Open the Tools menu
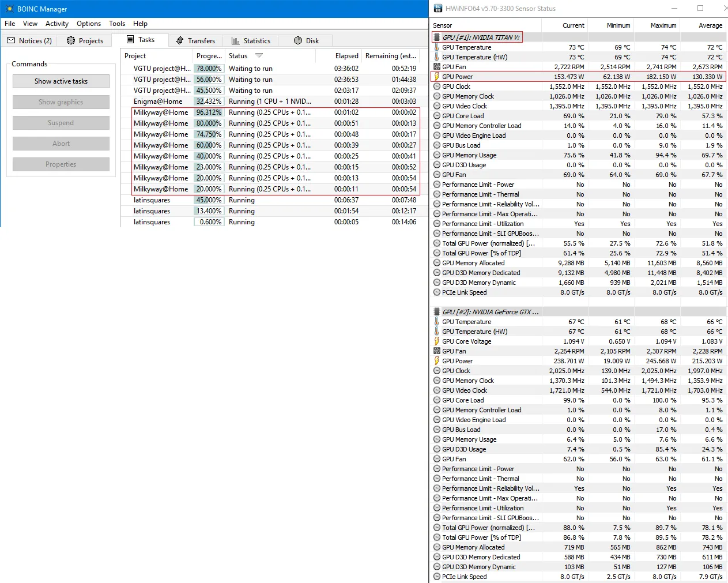728x583 pixels. click(117, 24)
